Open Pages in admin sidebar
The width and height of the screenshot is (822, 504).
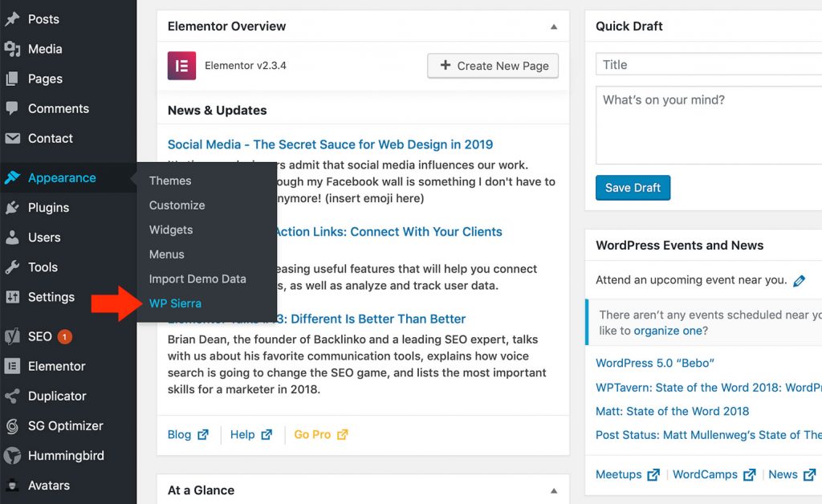tap(45, 79)
